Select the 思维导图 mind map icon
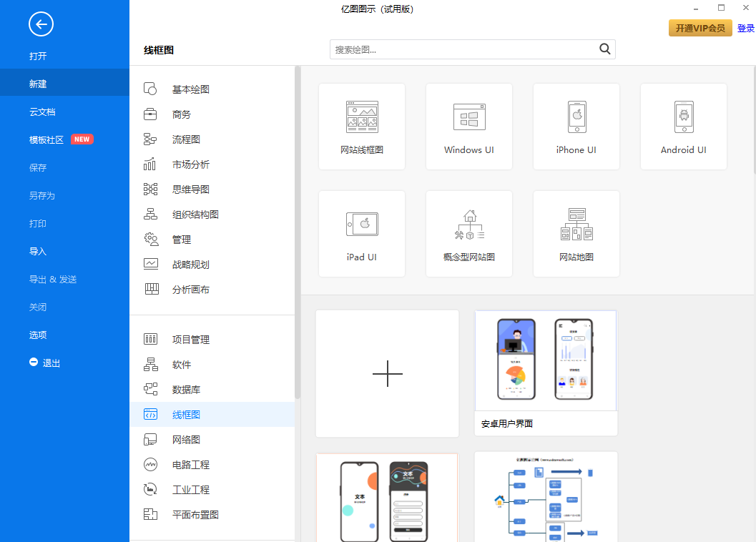Screen dimensions: 756x542 click(150, 189)
